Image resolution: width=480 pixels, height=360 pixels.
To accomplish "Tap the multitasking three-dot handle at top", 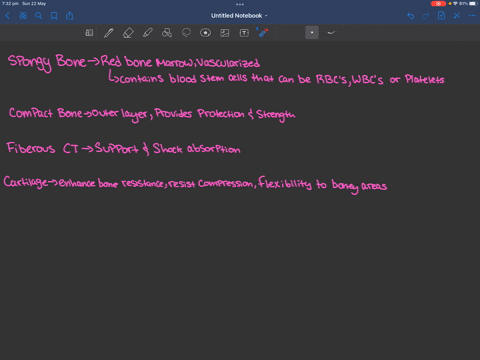I will coord(240,4).
